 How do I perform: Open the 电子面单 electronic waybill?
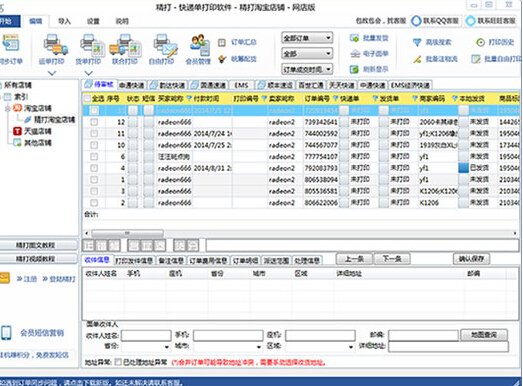tap(369, 53)
